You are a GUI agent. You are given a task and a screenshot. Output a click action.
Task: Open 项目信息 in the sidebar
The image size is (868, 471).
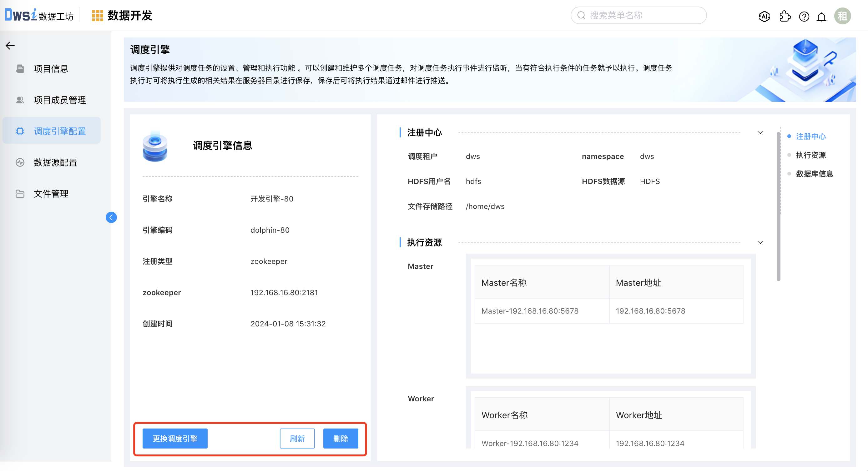click(51, 69)
